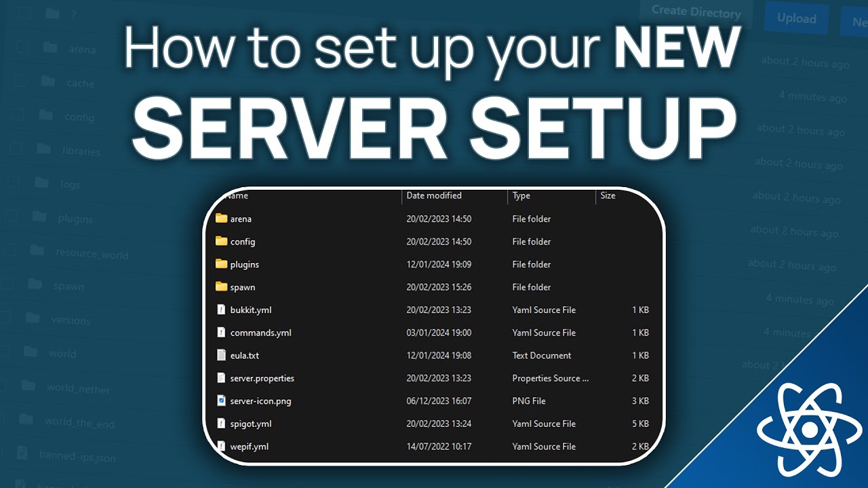This screenshot has height=488, width=868.
Task: Click the eula.txt document icon
Action: pyautogui.click(x=221, y=355)
